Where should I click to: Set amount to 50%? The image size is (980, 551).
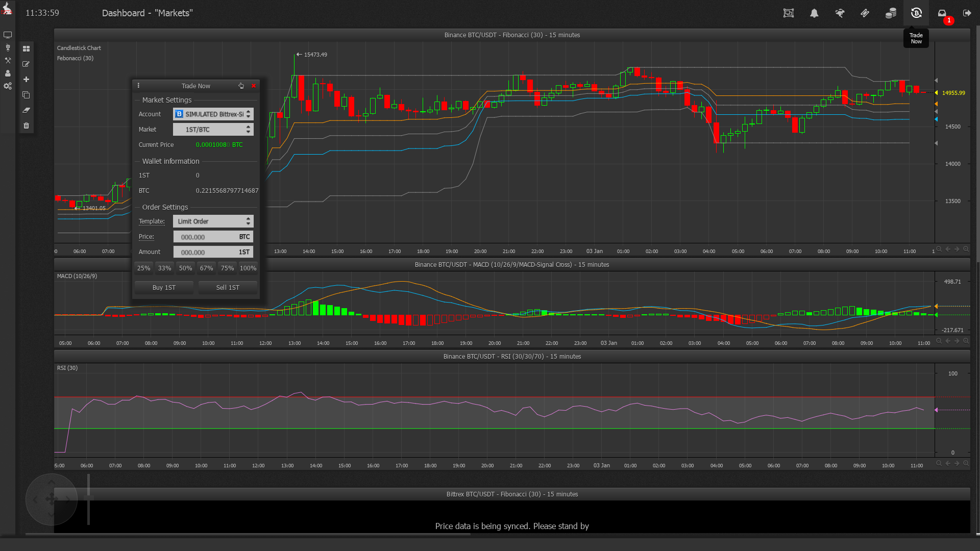(186, 268)
